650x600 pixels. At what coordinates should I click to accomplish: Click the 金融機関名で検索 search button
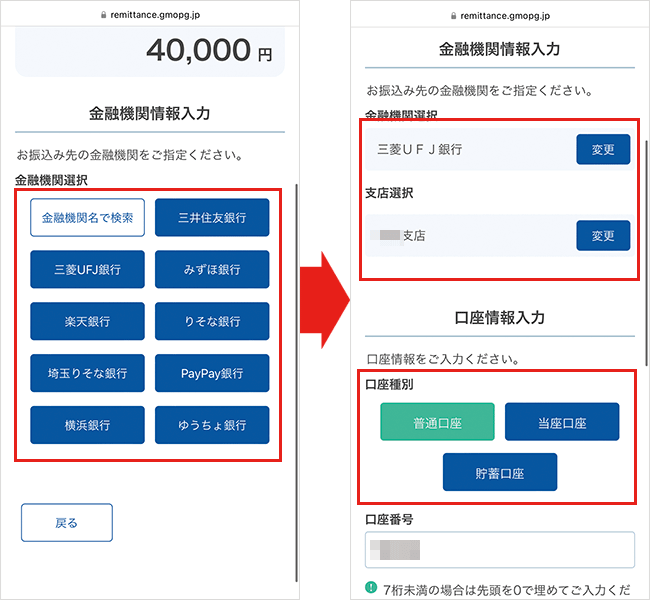(x=87, y=217)
